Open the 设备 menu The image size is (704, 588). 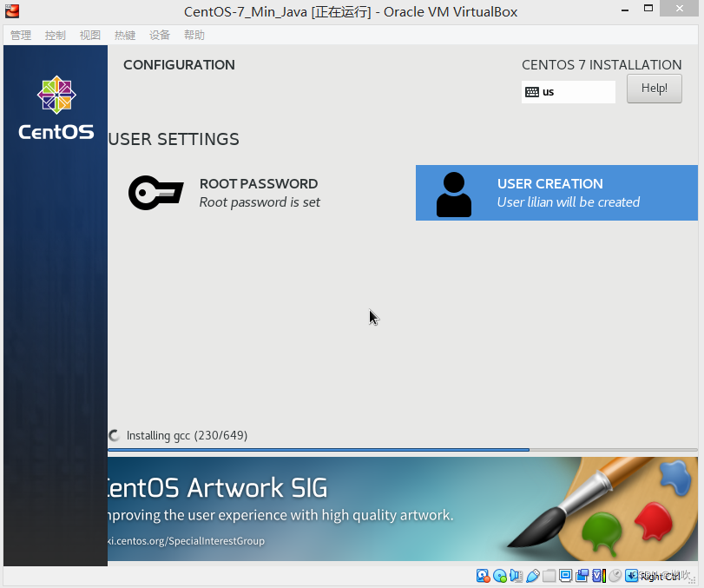160,35
